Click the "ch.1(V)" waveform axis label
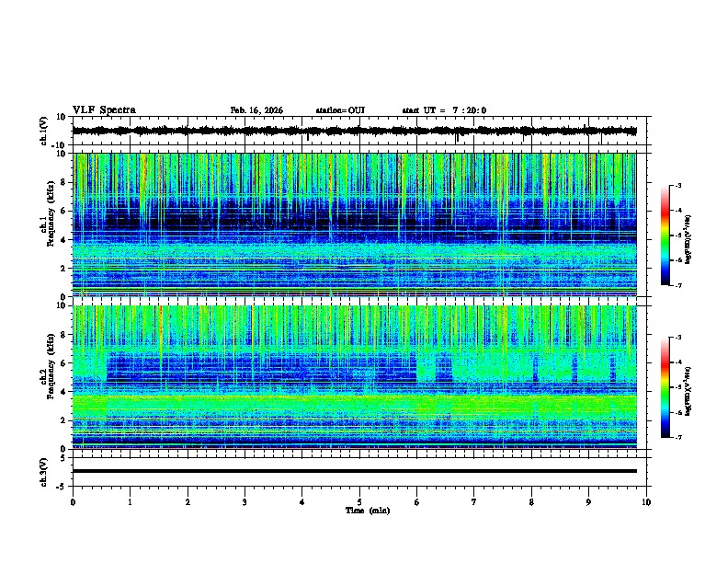Viewport: 728px width, 563px height. (x=44, y=131)
